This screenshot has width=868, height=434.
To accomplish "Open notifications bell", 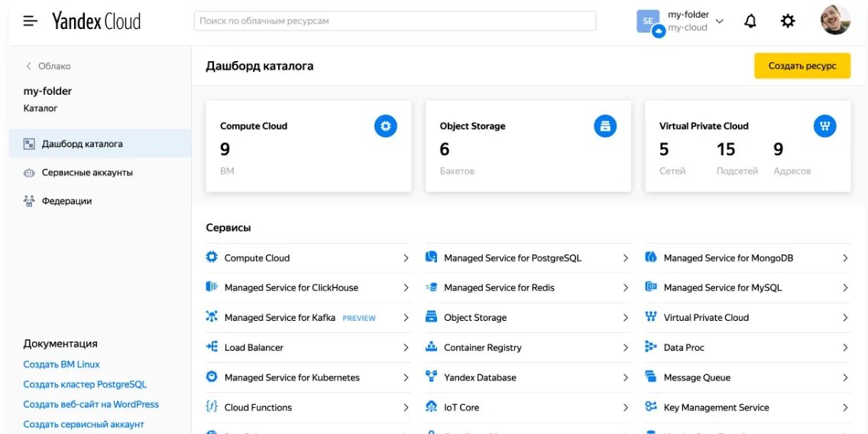I will point(750,21).
